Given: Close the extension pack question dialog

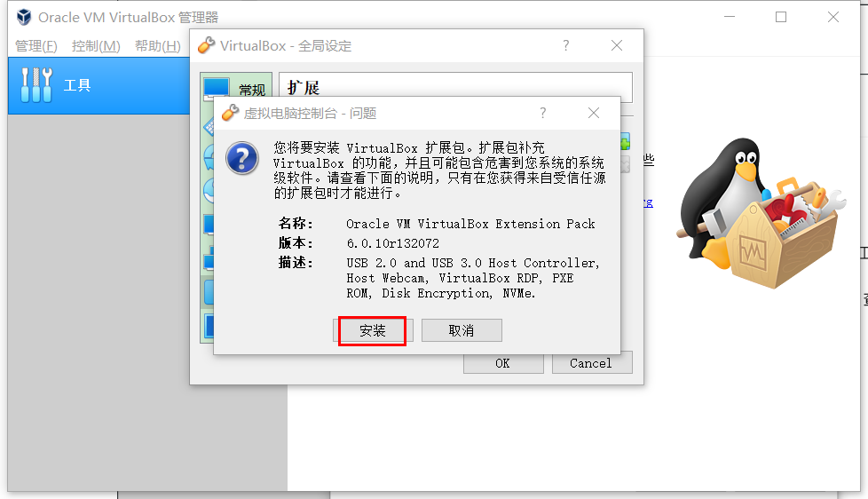Looking at the screenshot, I should (x=594, y=113).
